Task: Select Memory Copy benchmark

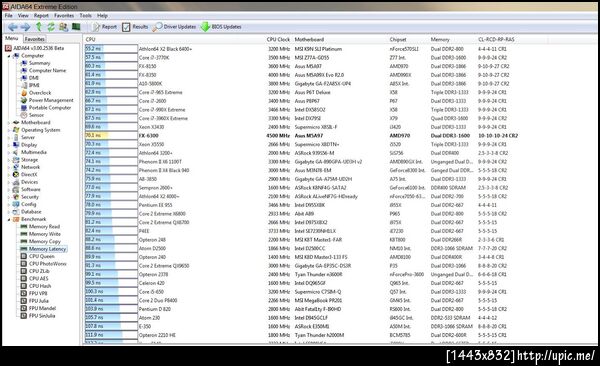Action: [x=41, y=242]
